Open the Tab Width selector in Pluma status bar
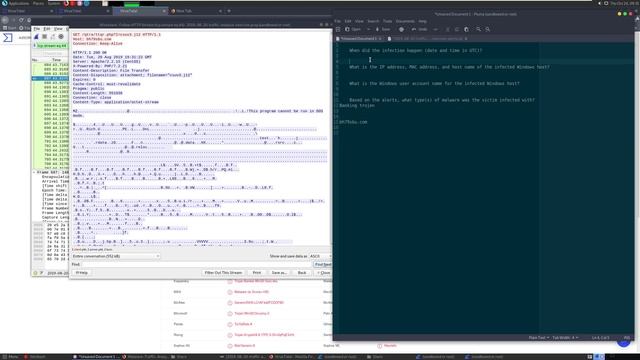640x360 pixels. tap(565, 338)
